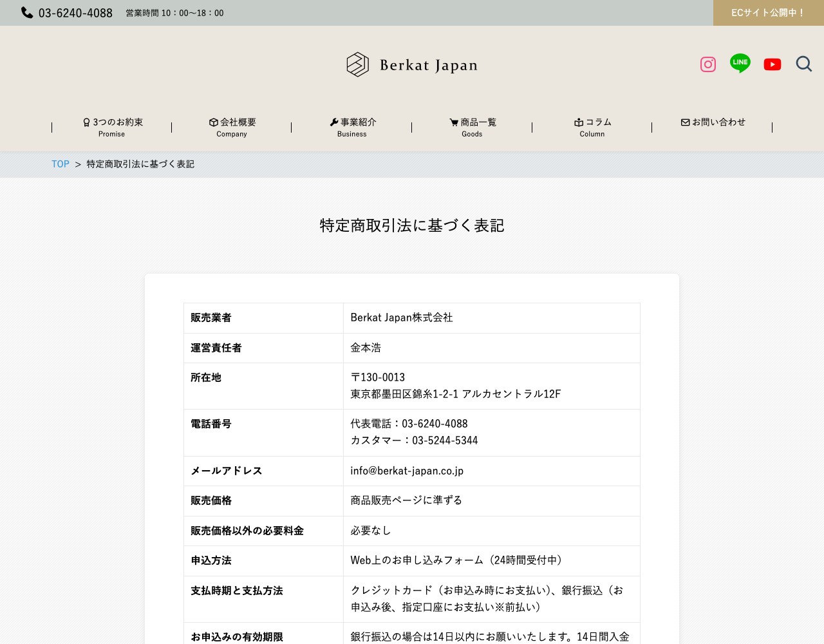824x644 pixels.
Task: Open the お問い合わせ menu item
Action: [713, 122]
